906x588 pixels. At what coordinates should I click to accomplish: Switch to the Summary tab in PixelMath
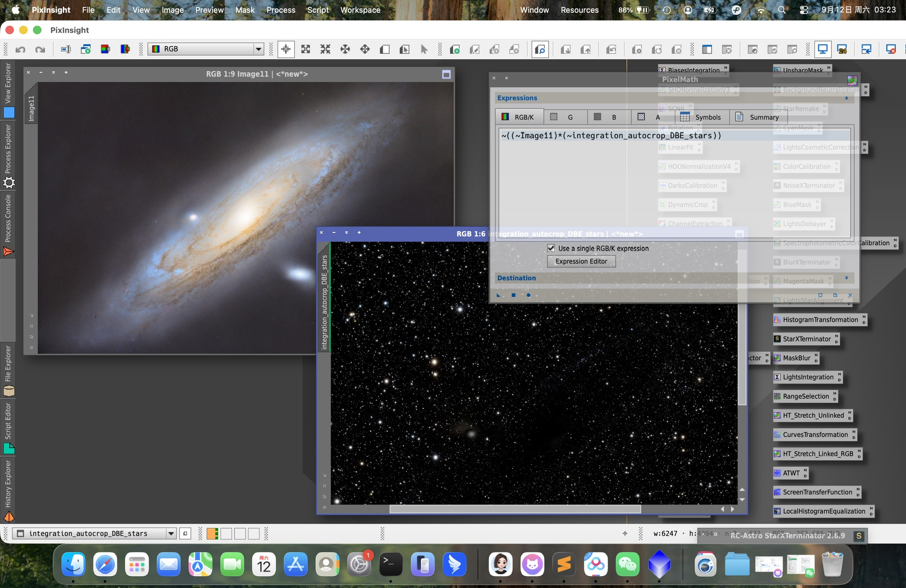coord(758,117)
